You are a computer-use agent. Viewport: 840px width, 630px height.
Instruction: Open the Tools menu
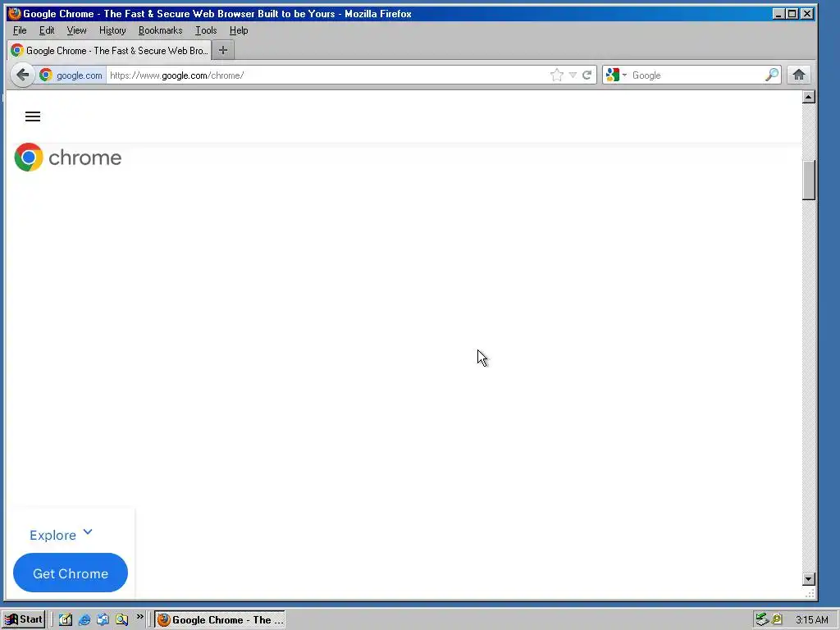206,30
